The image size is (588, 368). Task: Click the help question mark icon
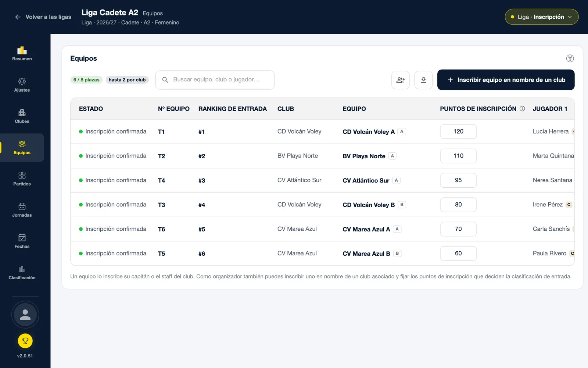(x=570, y=59)
